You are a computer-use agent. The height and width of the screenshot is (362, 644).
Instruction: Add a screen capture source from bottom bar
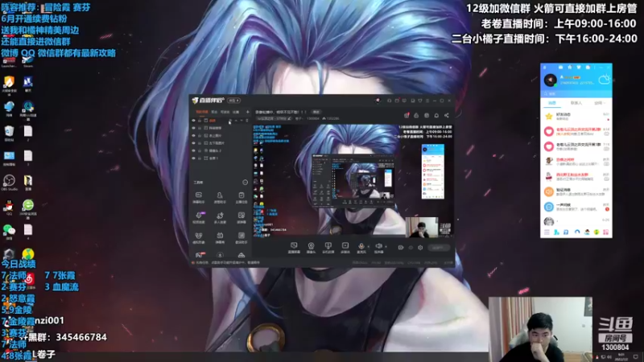[294, 248]
